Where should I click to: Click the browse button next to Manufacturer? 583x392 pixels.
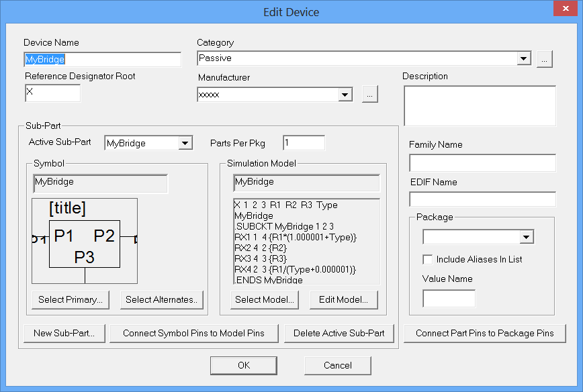point(369,95)
